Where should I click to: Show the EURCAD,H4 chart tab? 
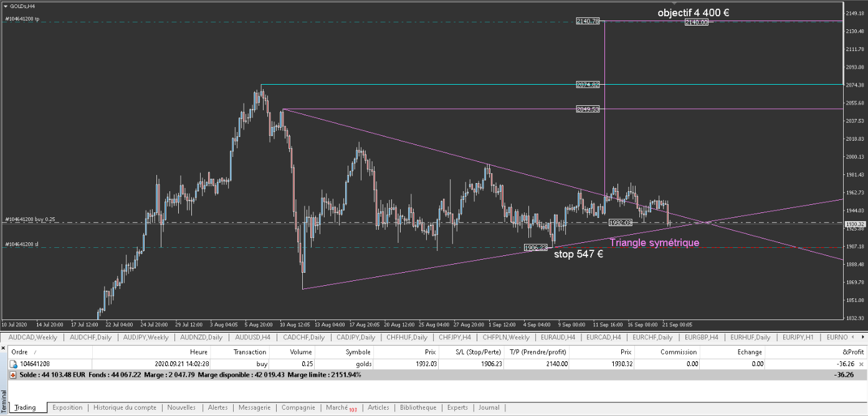pyautogui.click(x=603, y=337)
